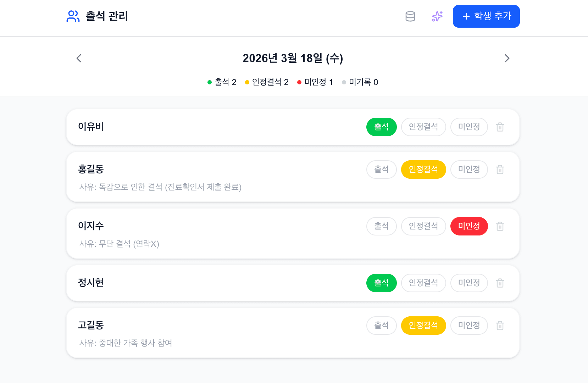This screenshot has height=383, width=588.
Task: Click the date heading 2026년 3월 18일
Action: pyautogui.click(x=293, y=58)
